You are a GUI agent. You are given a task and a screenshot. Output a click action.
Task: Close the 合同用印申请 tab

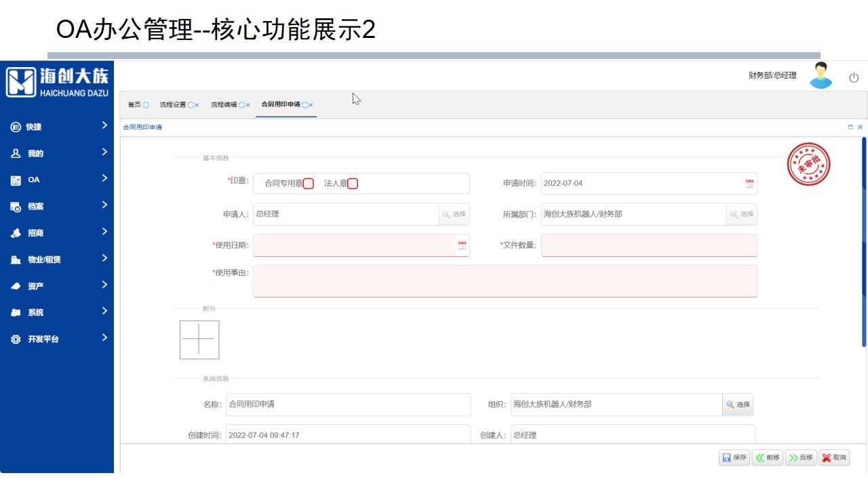pos(311,105)
